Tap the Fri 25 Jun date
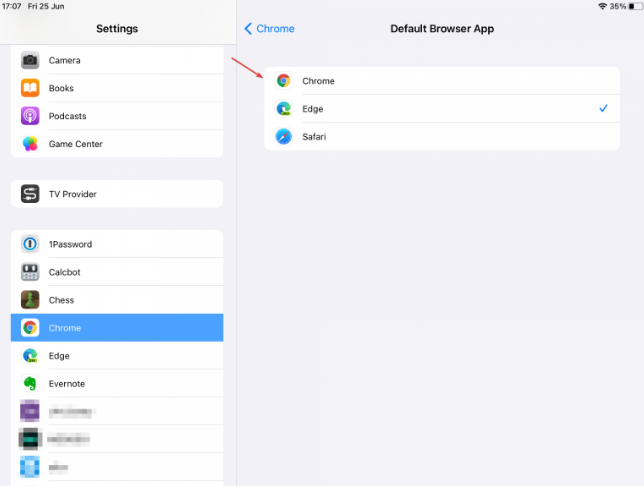Screen dimensions: 644x486 [x=46, y=6]
